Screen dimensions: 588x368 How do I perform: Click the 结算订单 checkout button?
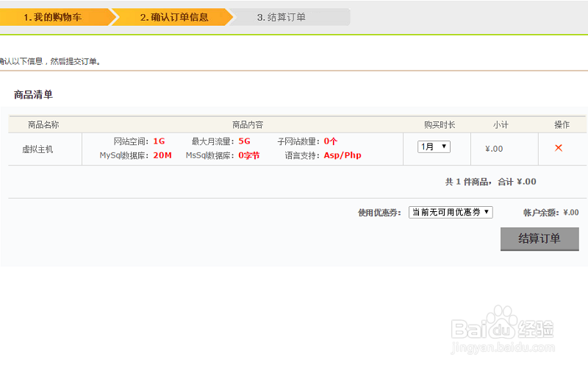(x=539, y=238)
